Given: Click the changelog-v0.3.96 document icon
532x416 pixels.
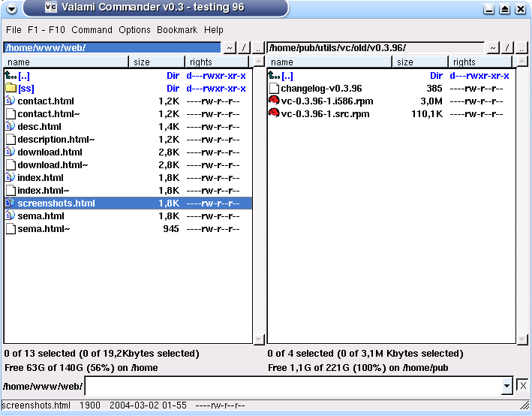Looking at the screenshot, I should point(274,89).
